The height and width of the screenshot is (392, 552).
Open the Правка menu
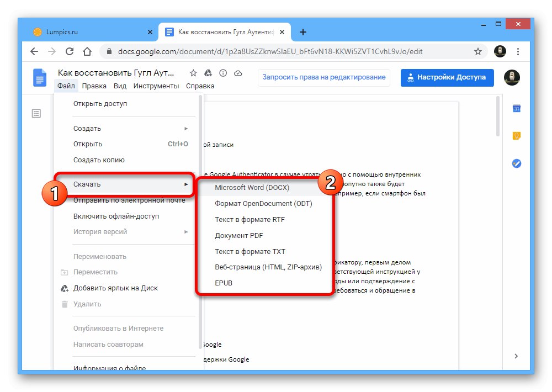(94, 86)
